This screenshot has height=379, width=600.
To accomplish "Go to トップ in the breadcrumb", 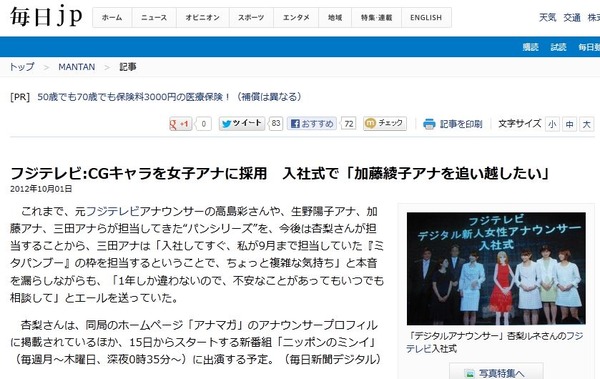I will (22, 67).
